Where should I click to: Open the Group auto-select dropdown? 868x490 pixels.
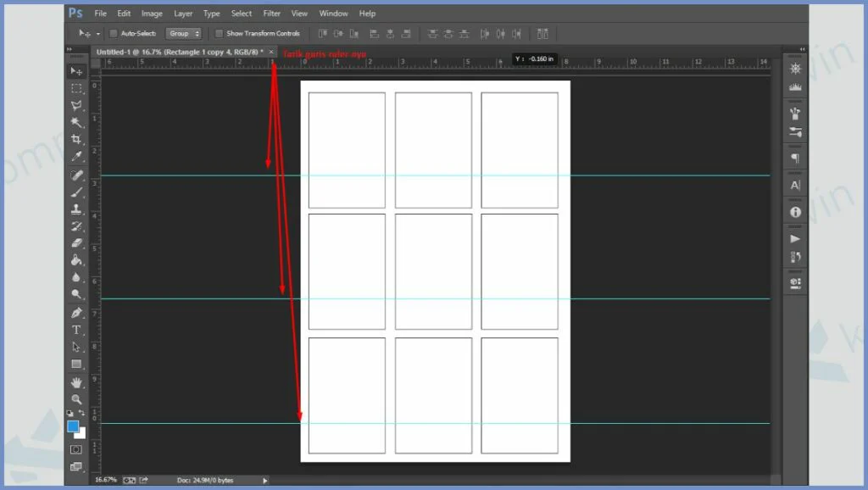(184, 34)
